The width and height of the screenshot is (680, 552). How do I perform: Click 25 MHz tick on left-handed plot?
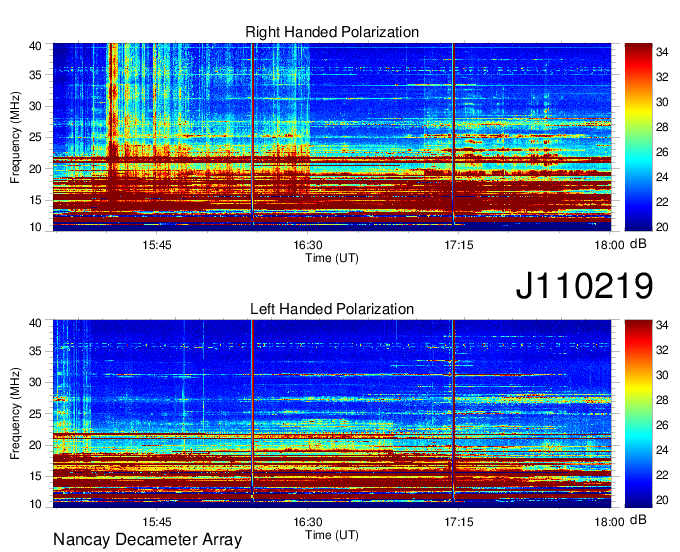point(35,414)
